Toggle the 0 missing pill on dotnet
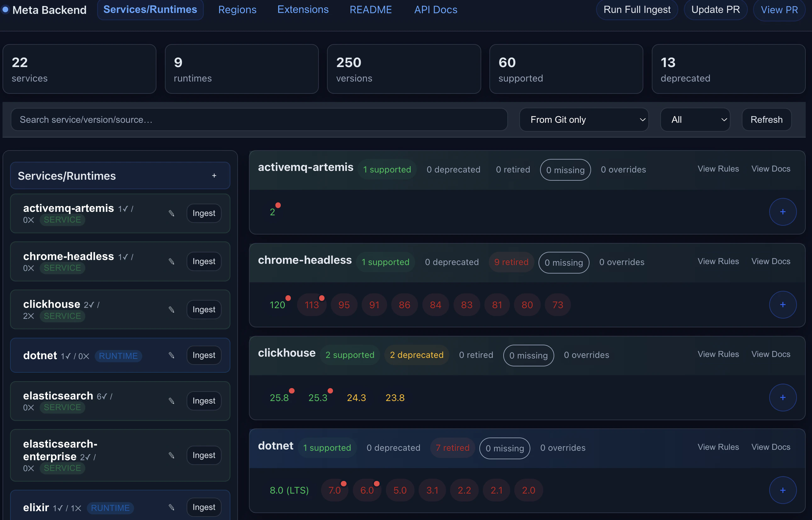812x520 pixels. pyautogui.click(x=505, y=448)
